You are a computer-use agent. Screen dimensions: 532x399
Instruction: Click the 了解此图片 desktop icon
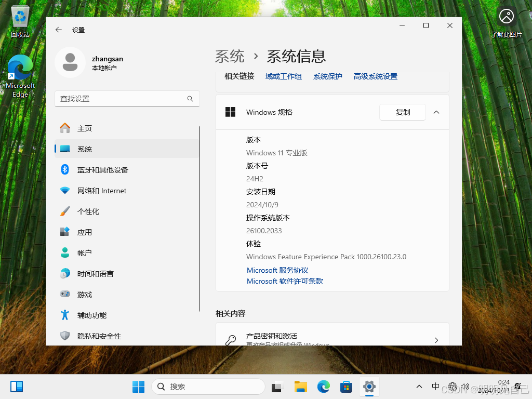506,22
